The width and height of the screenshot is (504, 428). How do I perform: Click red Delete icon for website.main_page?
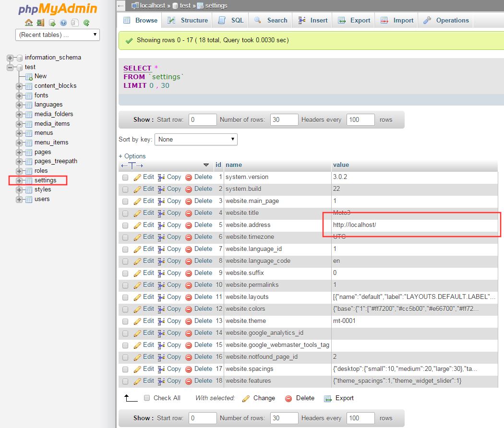point(189,202)
